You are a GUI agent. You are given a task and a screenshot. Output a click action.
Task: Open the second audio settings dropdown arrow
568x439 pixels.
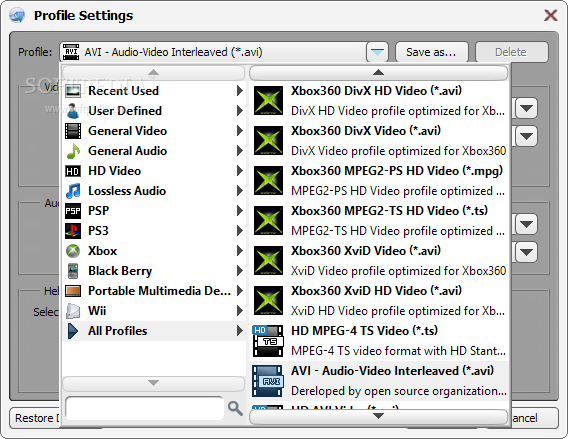526,252
